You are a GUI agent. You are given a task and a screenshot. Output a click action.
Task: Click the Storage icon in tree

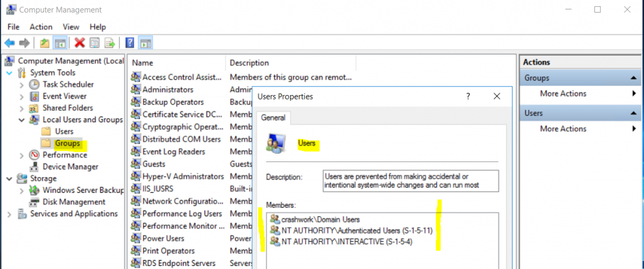coord(22,178)
